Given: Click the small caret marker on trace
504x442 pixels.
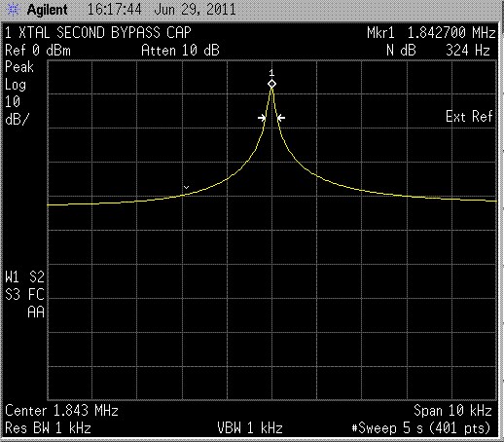Looking at the screenshot, I should [x=186, y=187].
